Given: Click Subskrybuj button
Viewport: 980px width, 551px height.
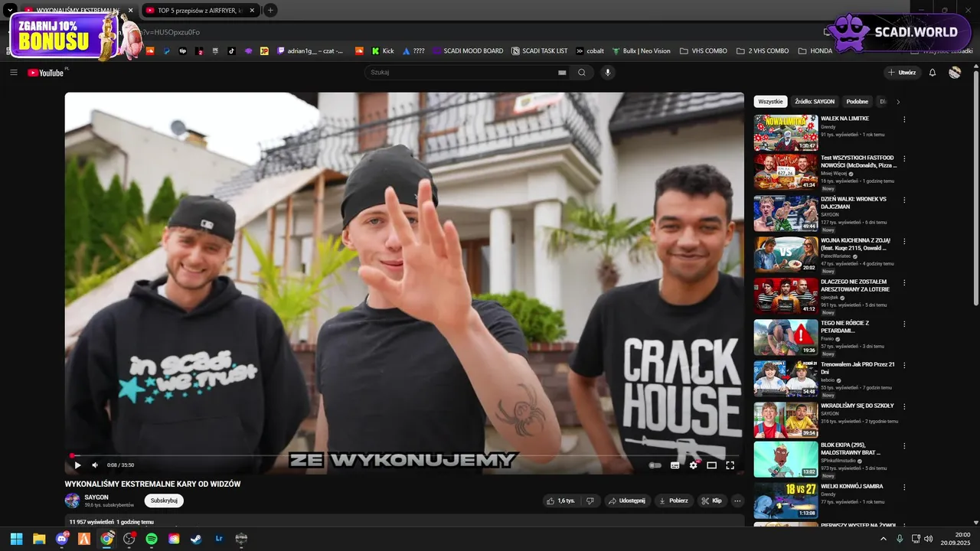Looking at the screenshot, I should pos(164,500).
